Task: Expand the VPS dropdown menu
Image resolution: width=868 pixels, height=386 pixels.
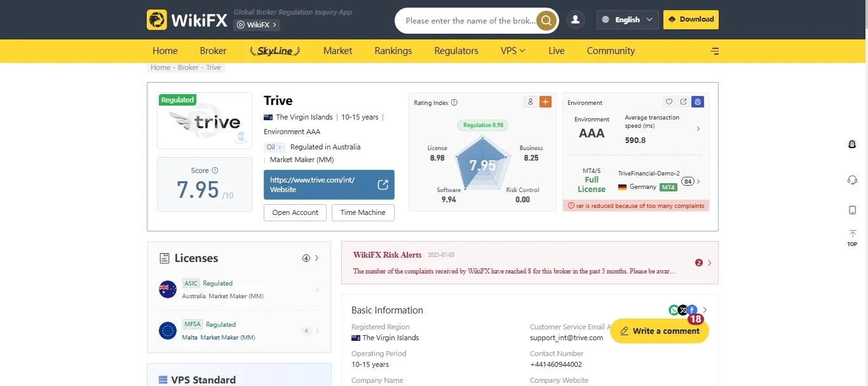Action: (x=513, y=51)
